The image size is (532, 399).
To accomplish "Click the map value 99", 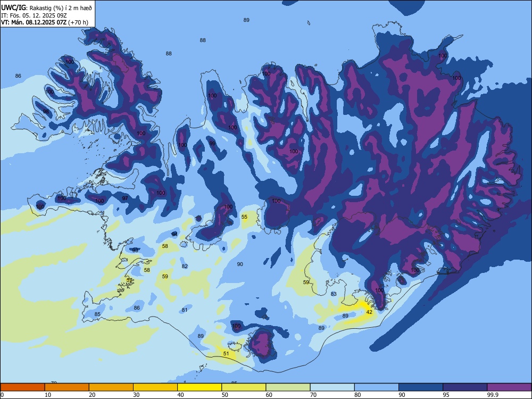I will point(212,144).
